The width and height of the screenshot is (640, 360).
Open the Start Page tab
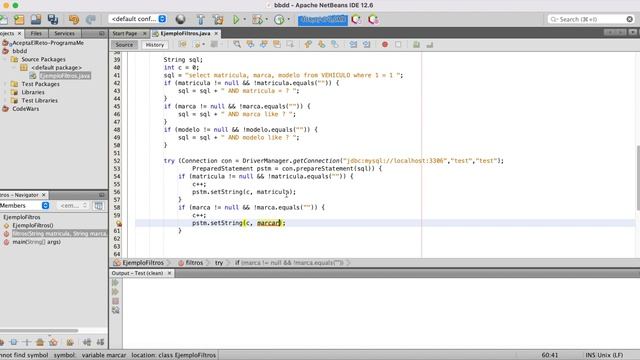(125, 33)
